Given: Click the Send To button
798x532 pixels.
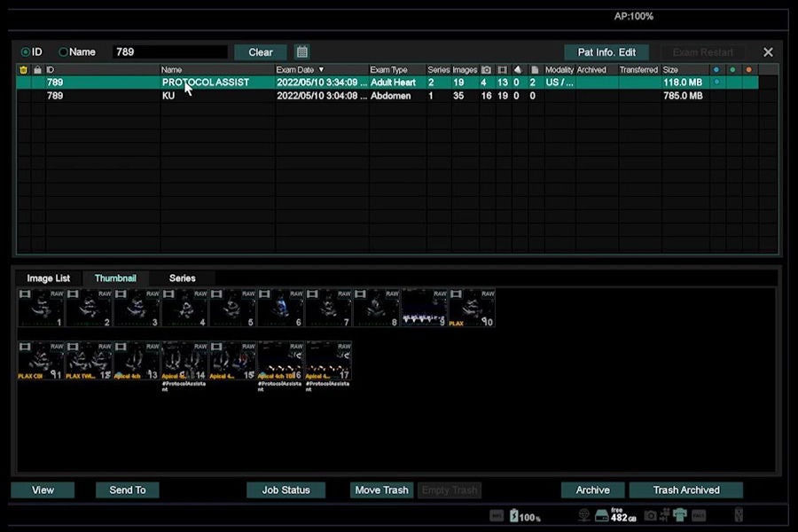Looking at the screenshot, I should click(x=127, y=489).
